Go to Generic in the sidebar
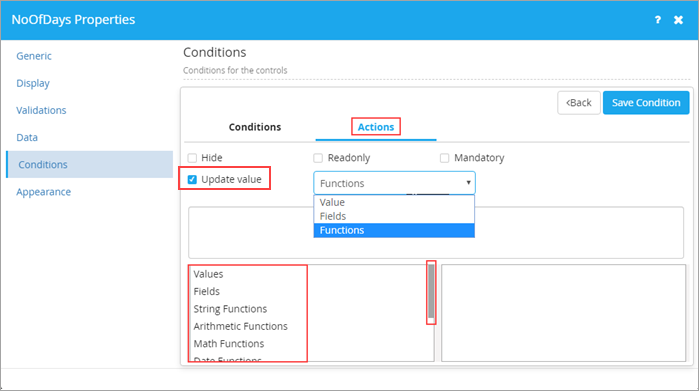Screen dimensions: 699x391 coord(34,56)
